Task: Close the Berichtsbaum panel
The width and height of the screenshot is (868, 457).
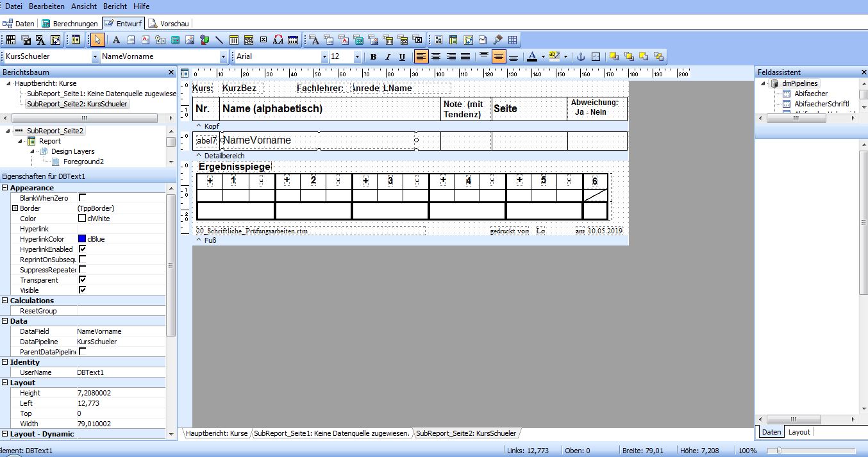Action: point(171,72)
